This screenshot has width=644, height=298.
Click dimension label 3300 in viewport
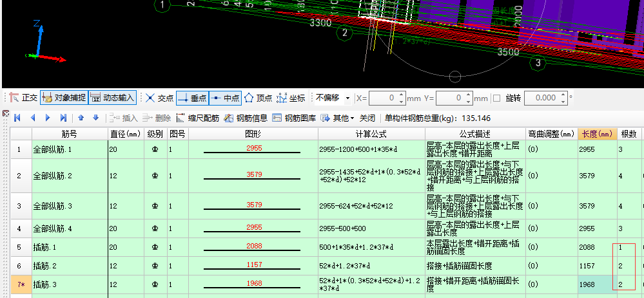pos(320,22)
